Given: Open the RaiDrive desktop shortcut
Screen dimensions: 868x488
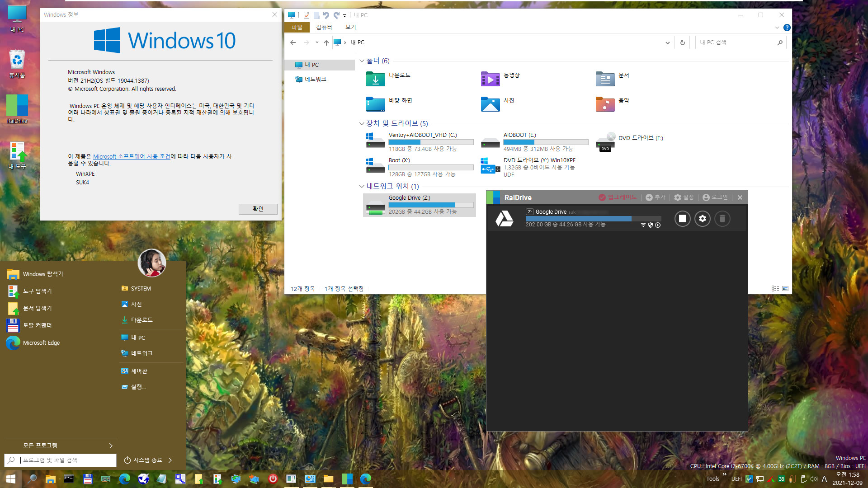Looking at the screenshot, I should coord(17,109).
